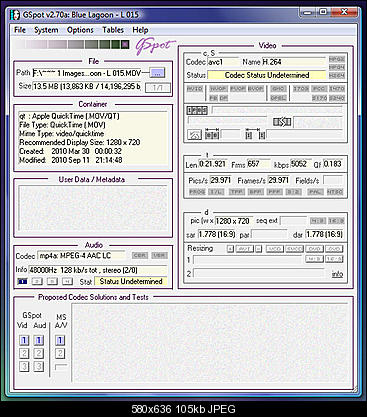Click the Frames/s value 29.971

tap(278, 180)
